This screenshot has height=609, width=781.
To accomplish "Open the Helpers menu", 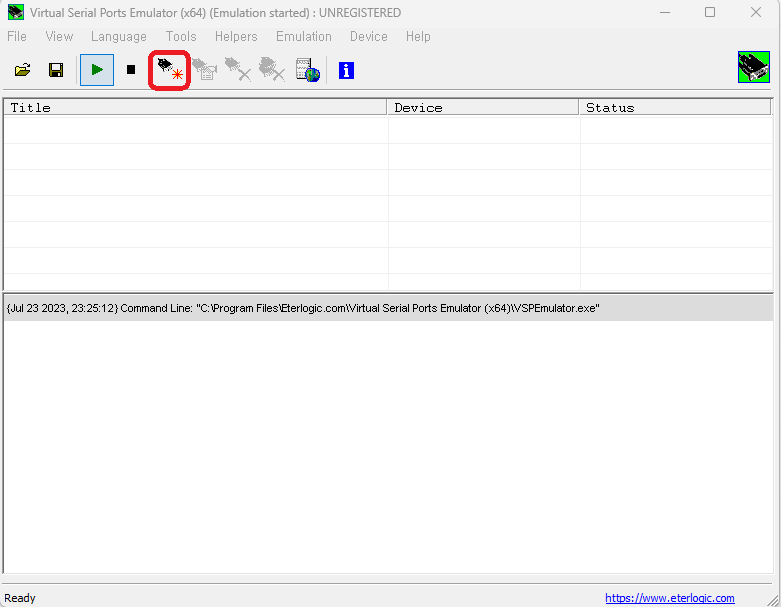I will click(x=236, y=37).
